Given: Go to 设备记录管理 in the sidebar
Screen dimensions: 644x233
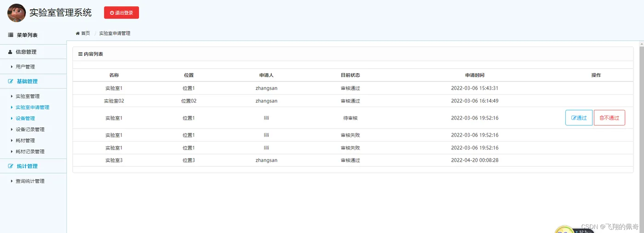Looking at the screenshot, I should click(x=30, y=130).
